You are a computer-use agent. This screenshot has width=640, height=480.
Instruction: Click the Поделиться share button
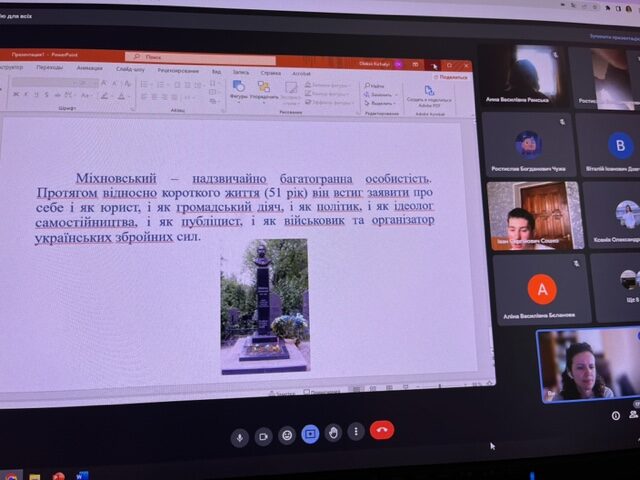pos(451,77)
